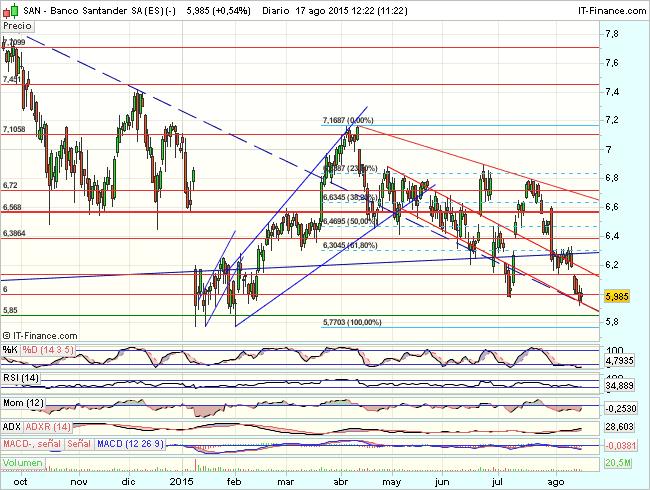Open the Volumen panel label
The image size is (650, 490).
[23, 463]
